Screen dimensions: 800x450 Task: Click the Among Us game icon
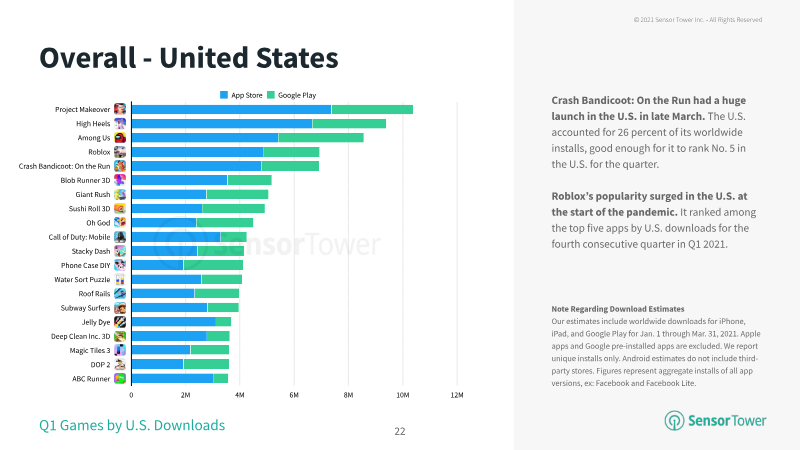[120, 138]
